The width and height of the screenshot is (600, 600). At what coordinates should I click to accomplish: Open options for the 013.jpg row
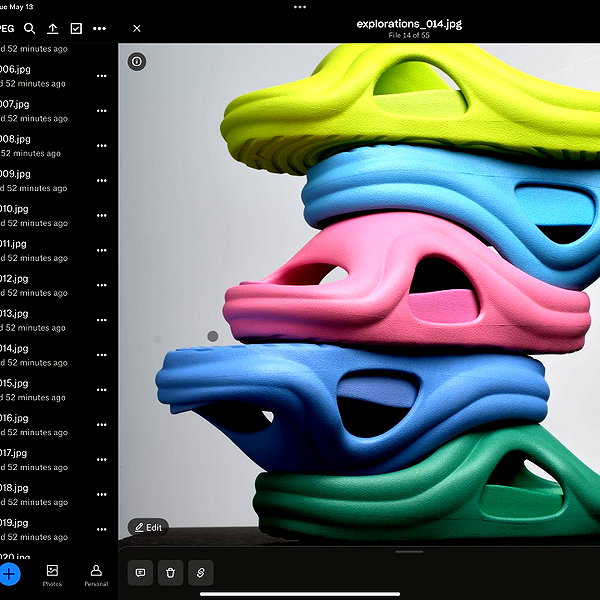pyautogui.click(x=102, y=320)
